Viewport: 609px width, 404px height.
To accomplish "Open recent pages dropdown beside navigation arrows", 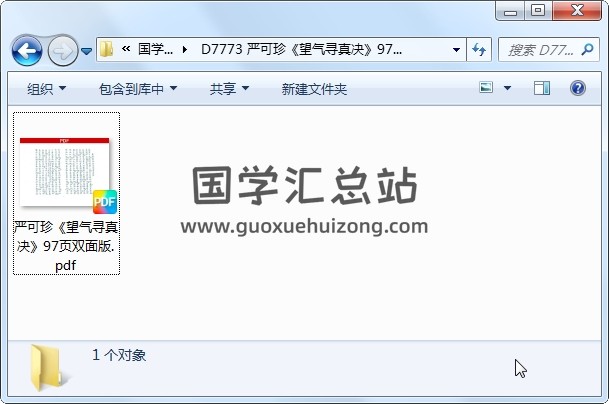I will click(x=86, y=51).
